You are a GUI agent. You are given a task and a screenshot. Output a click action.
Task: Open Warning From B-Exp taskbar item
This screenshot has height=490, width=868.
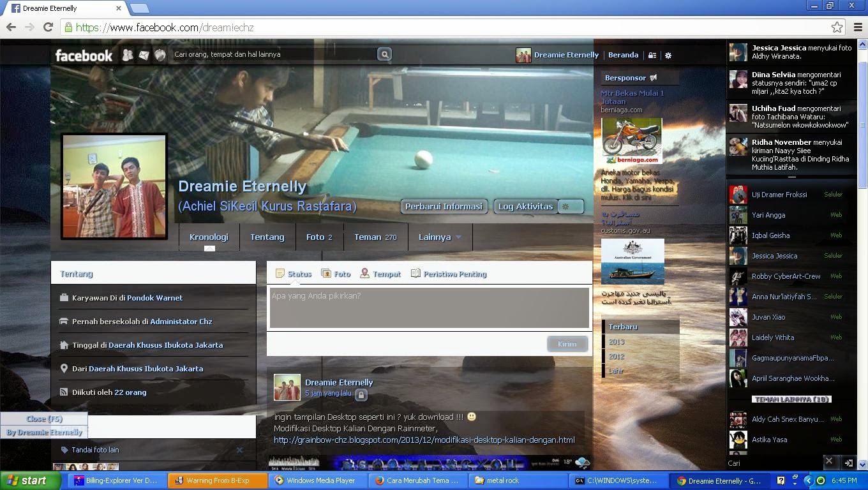(x=217, y=480)
